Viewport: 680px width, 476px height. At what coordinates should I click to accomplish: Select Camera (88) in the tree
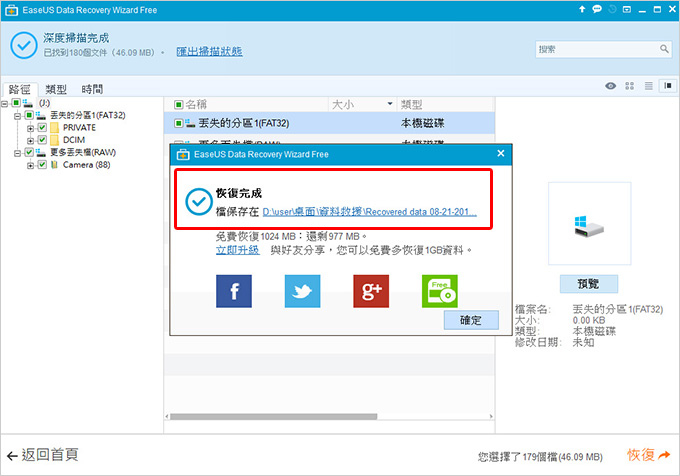86,165
